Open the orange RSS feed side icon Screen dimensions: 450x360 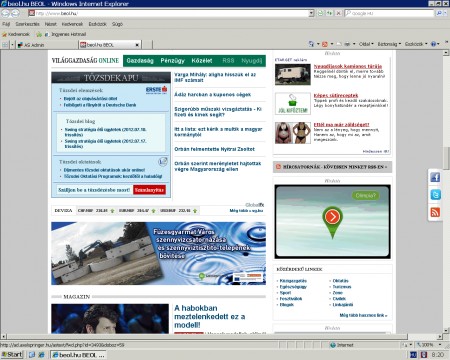pyautogui.click(x=435, y=212)
